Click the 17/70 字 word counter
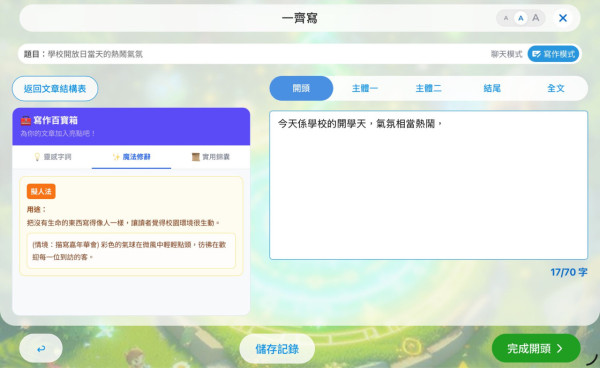The height and width of the screenshot is (368, 600). [x=569, y=272]
